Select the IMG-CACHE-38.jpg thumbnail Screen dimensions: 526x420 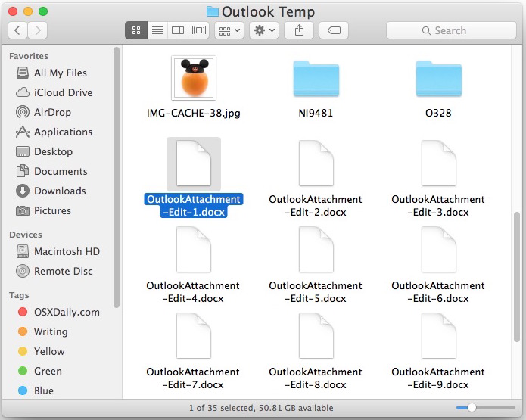click(x=194, y=78)
